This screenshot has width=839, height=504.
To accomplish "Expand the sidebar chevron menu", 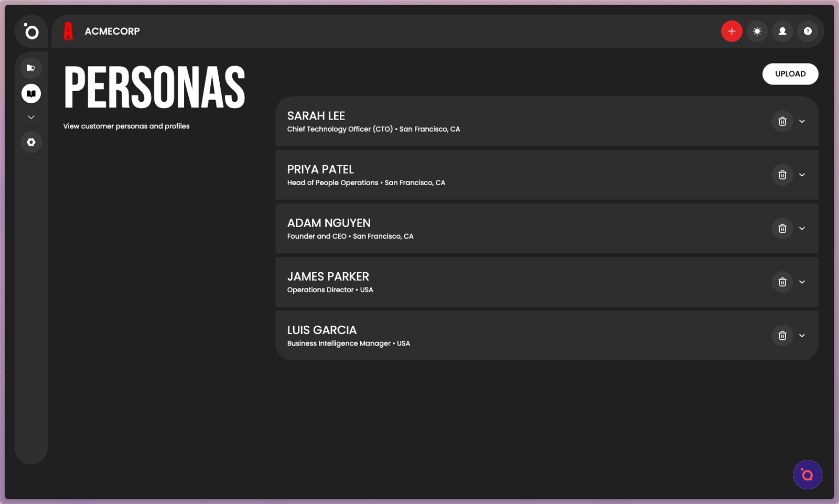I will click(x=31, y=117).
